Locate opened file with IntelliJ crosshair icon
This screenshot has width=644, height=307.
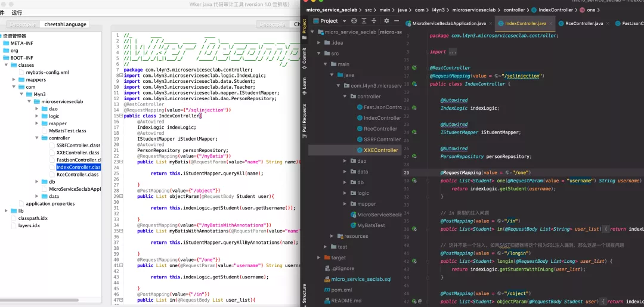[x=353, y=21]
